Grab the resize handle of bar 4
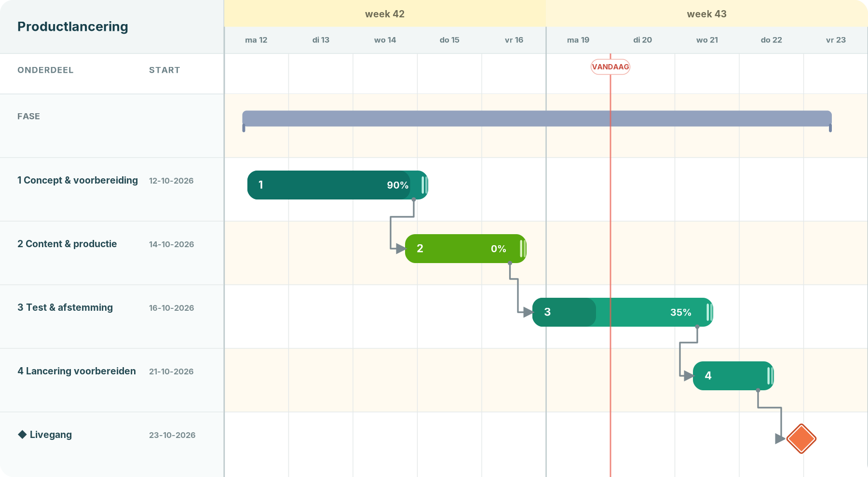 (x=770, y=376)
